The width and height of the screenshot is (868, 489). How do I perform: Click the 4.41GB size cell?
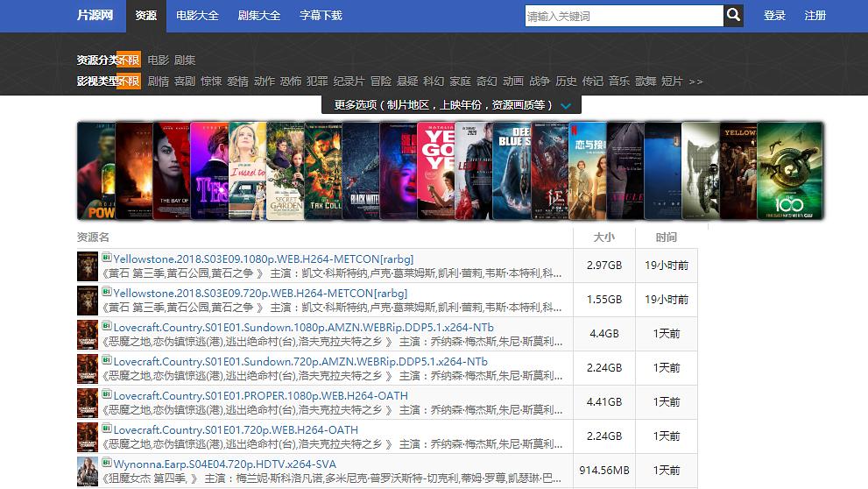[604, 402]
